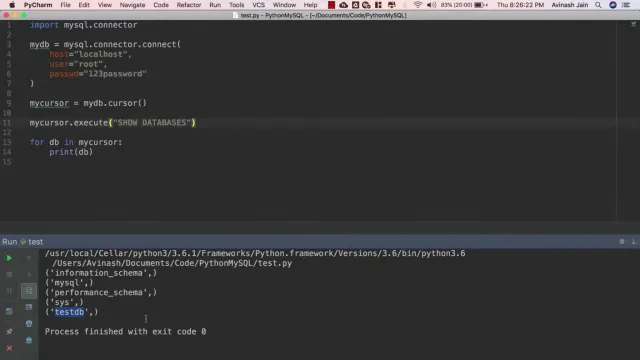Click the host="localhost" line in editor
Viewport: 640px width, 360px height.
(91, 54)
